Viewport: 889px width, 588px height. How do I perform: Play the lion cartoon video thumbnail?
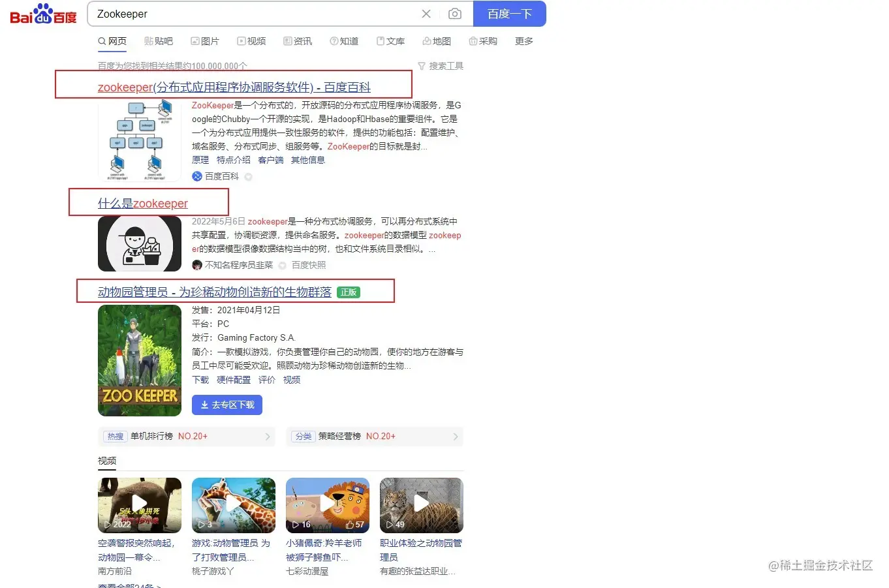coord(327,504)
